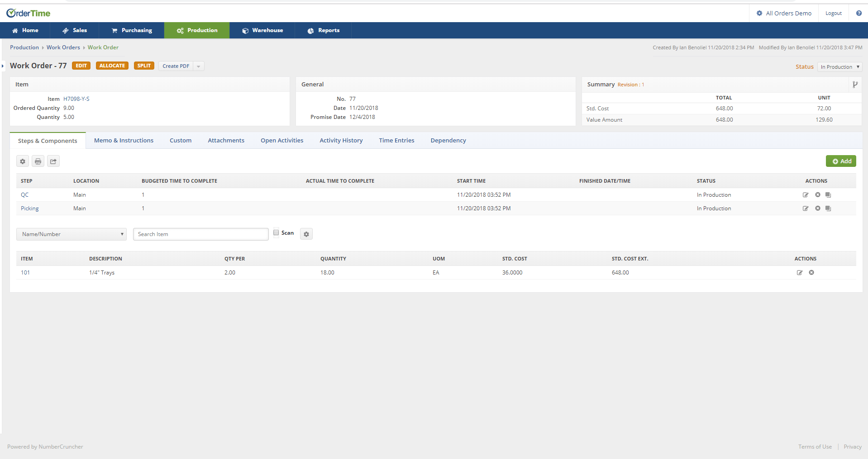Open item H7098-Y-S link
This screenshot has height=459, width=868.
point(76,99)
